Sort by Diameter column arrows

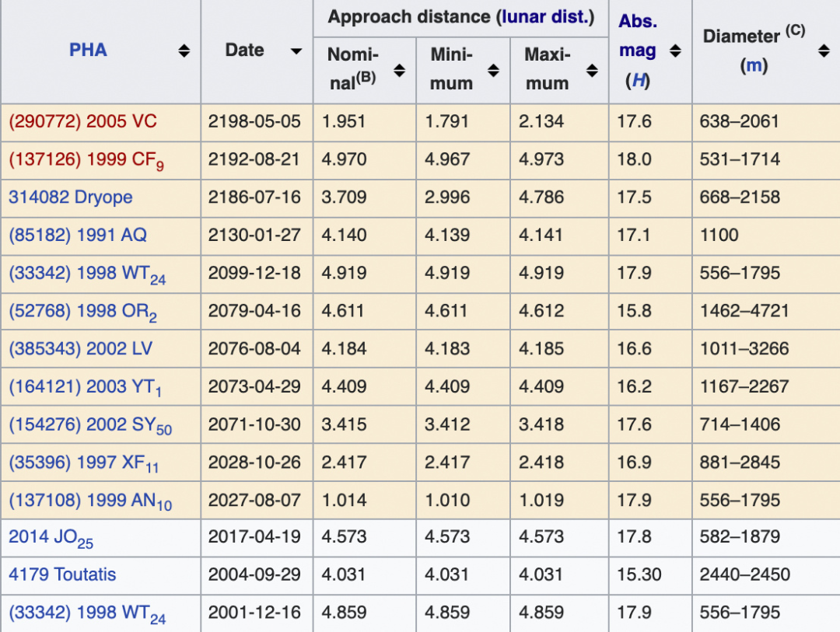pos(824,51)
